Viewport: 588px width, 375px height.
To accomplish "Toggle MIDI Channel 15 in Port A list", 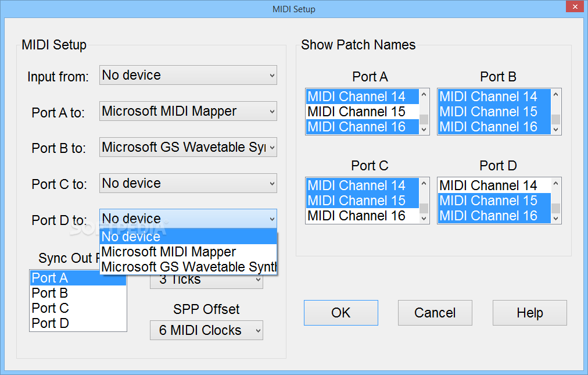I will 356,112.
